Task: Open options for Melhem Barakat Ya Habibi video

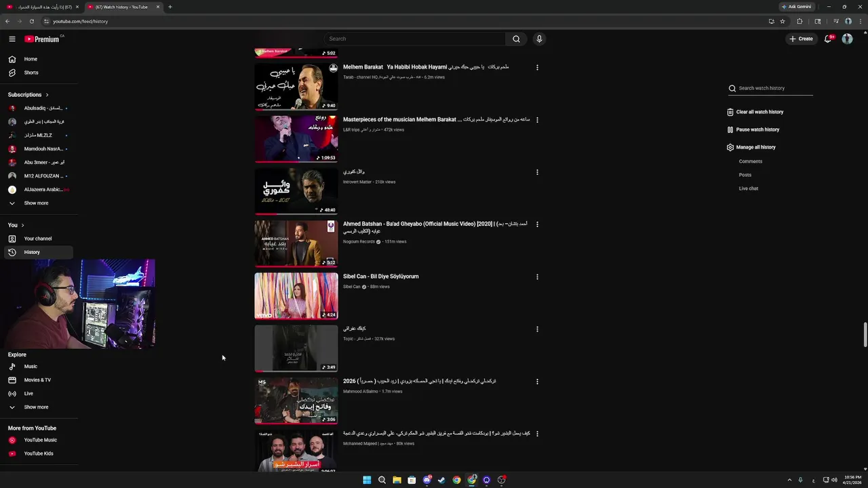Action: point(537,68)
